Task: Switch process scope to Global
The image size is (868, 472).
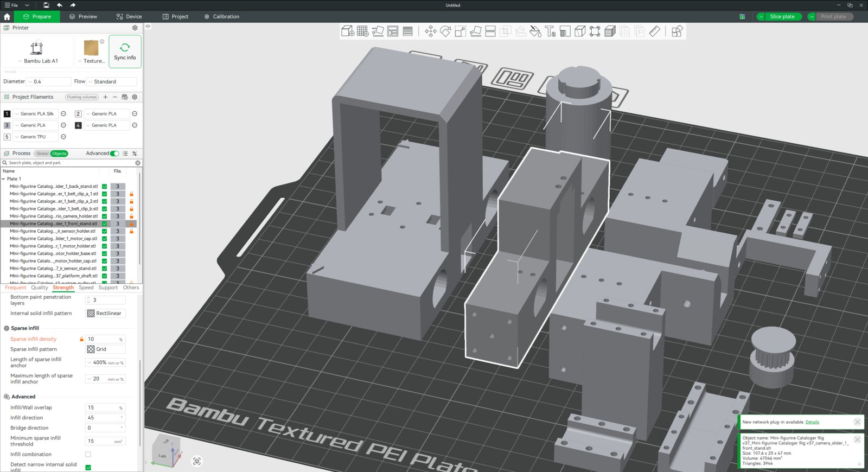Action: coord(42,154)
